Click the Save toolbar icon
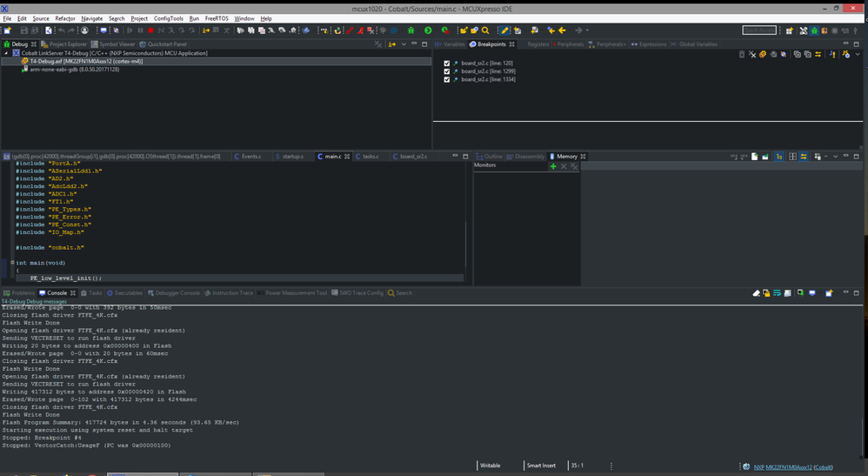The height and width of the screenshot is (476, 868). coord(23,30)
